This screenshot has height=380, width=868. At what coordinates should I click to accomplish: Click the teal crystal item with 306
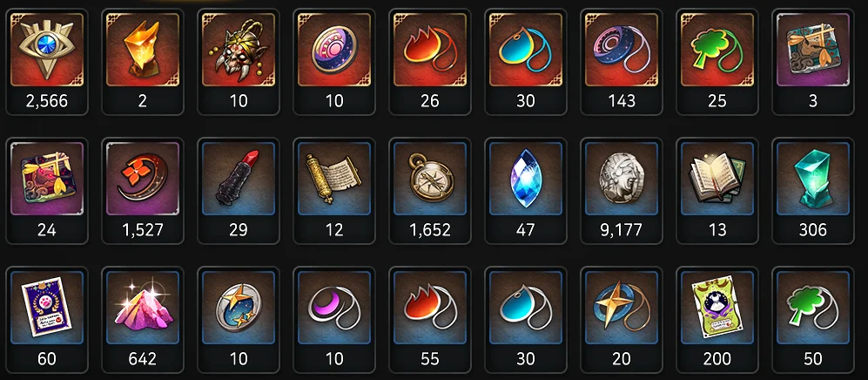tap(812, 191)
